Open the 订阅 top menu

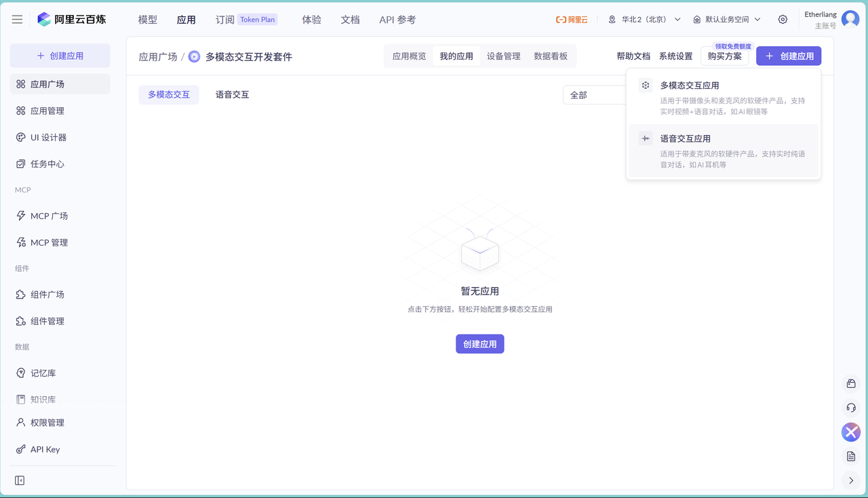[225, 20]
